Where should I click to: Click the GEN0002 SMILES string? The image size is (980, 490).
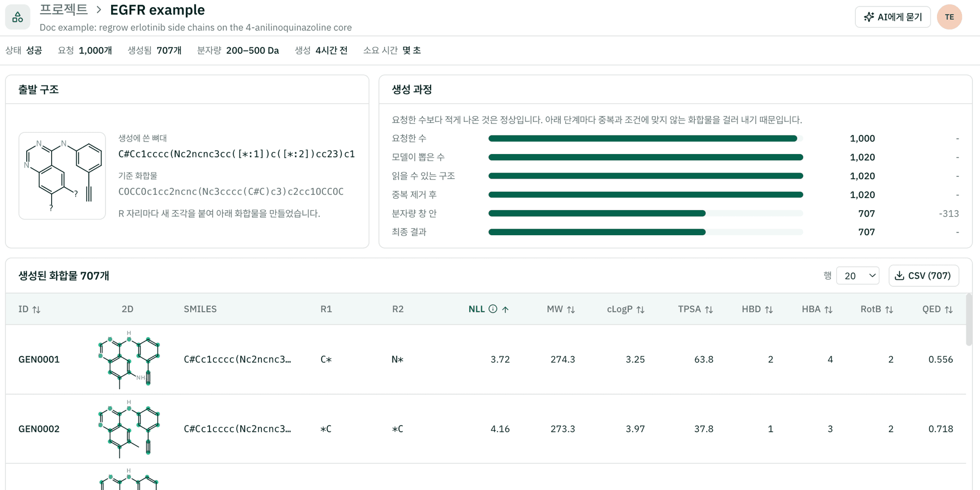(237, 429)
